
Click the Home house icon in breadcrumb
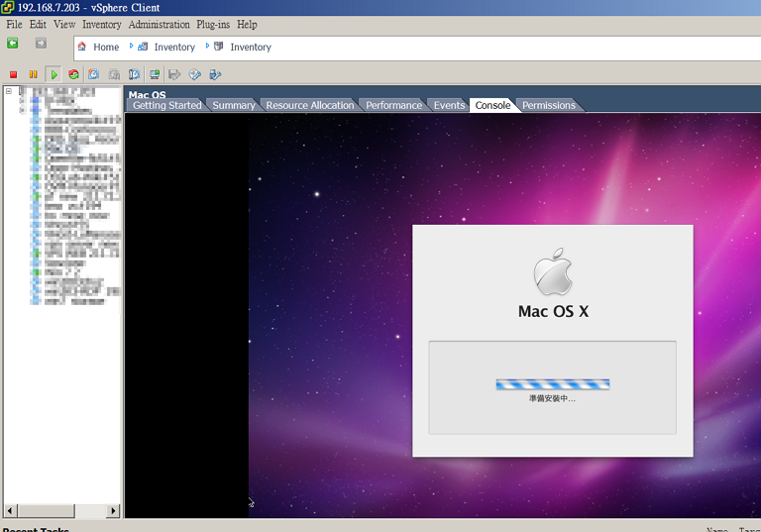tap(82, 47)
